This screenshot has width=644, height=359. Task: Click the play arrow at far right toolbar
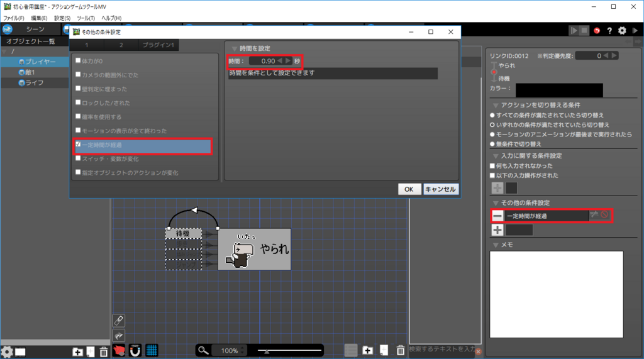pyautogui.click(x=635, y=30)
